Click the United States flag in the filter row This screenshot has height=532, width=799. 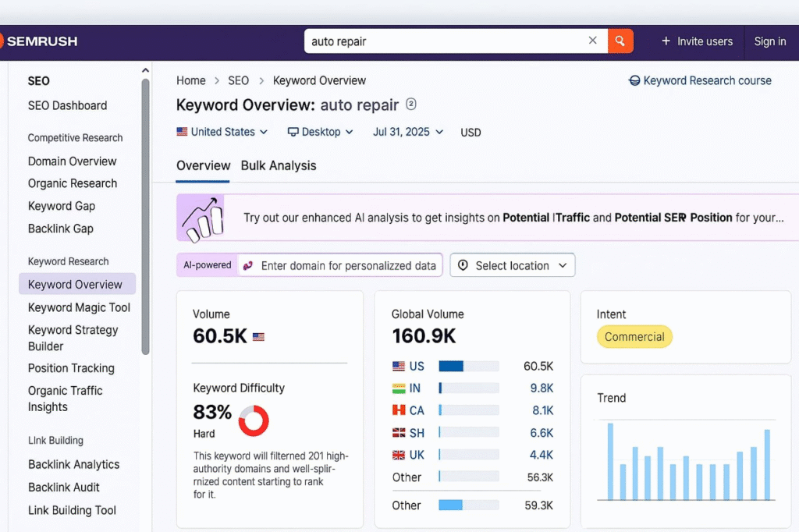182,132
